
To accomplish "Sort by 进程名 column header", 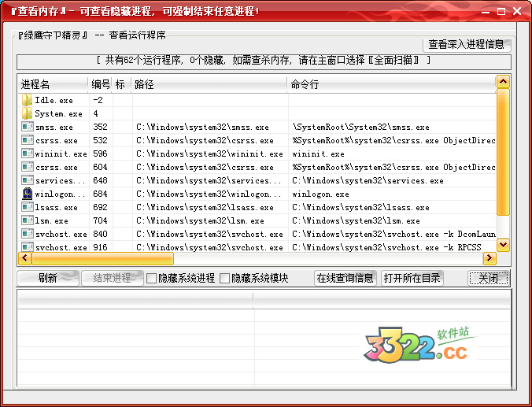I will point(54,84).
